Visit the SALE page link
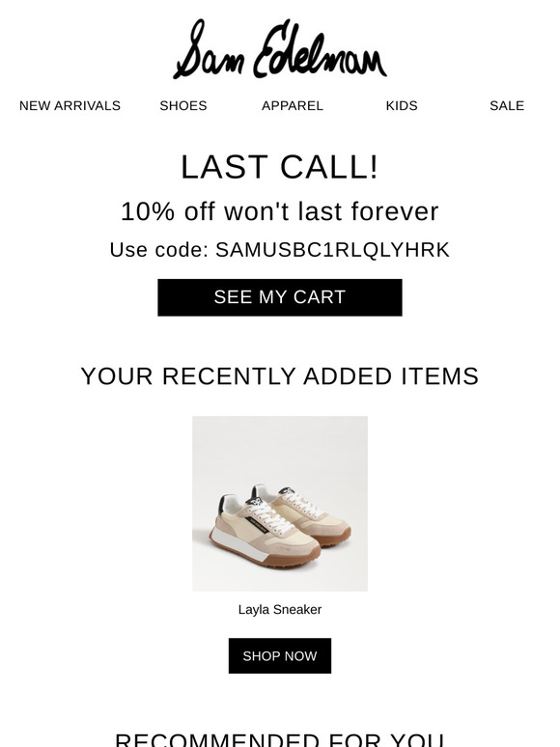Screen dimensions: 560x747 click(x=507, y=106)
